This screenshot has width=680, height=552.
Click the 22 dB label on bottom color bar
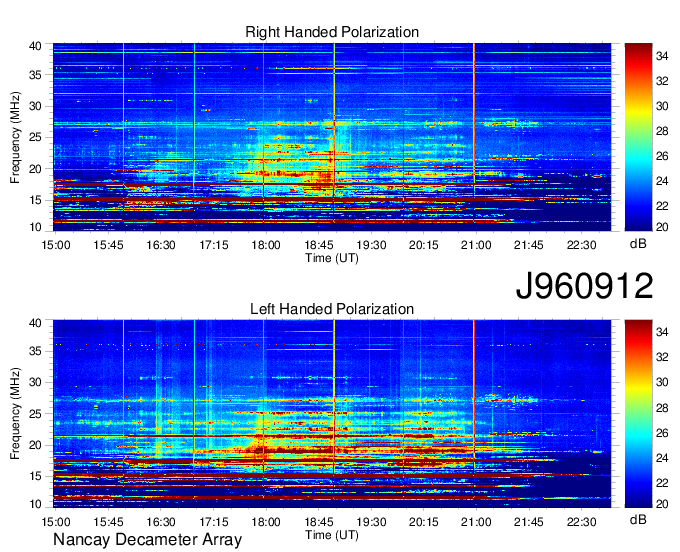coord(662,483)
